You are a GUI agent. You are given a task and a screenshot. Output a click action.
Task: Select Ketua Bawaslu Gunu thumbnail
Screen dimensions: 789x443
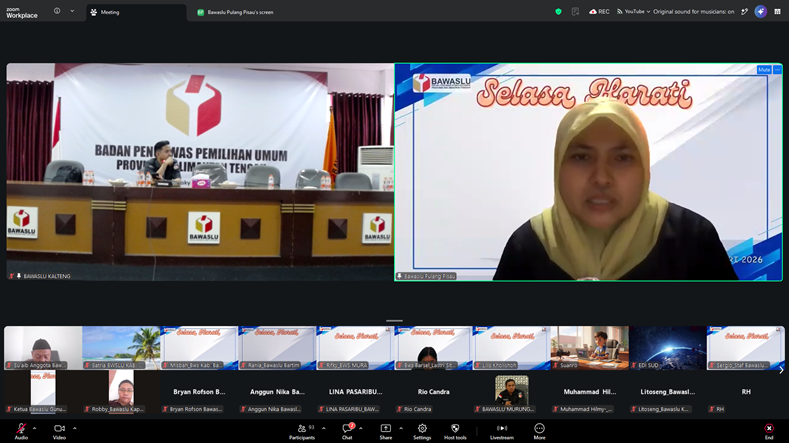(x=43, y=392)
